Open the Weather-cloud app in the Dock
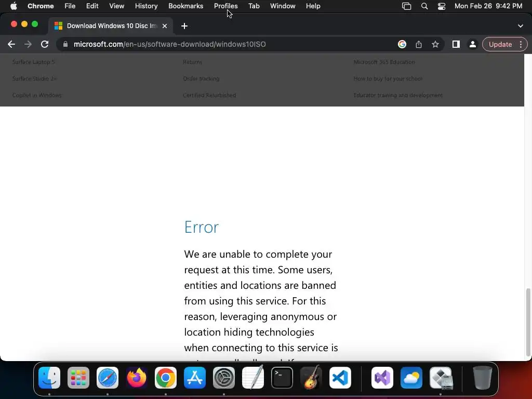This screenshot has width=532, height=399. tap(411, 378)
